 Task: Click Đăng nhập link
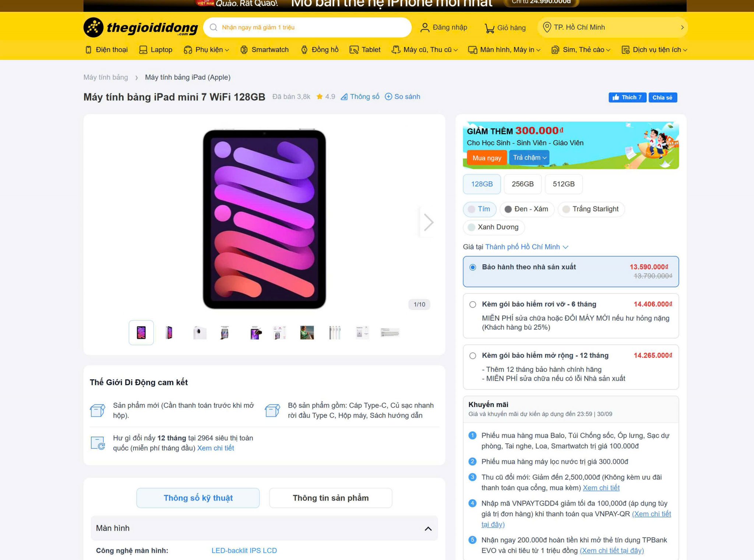coord(444,28)
